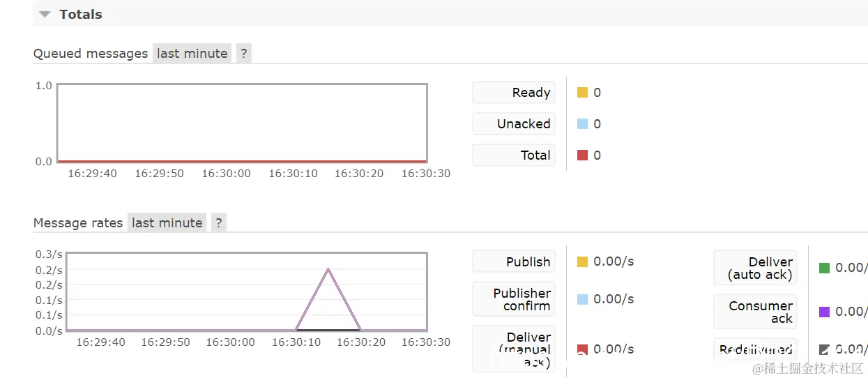Toggle the Total legend label
The image size is (868, 380).
coord(514,155)
